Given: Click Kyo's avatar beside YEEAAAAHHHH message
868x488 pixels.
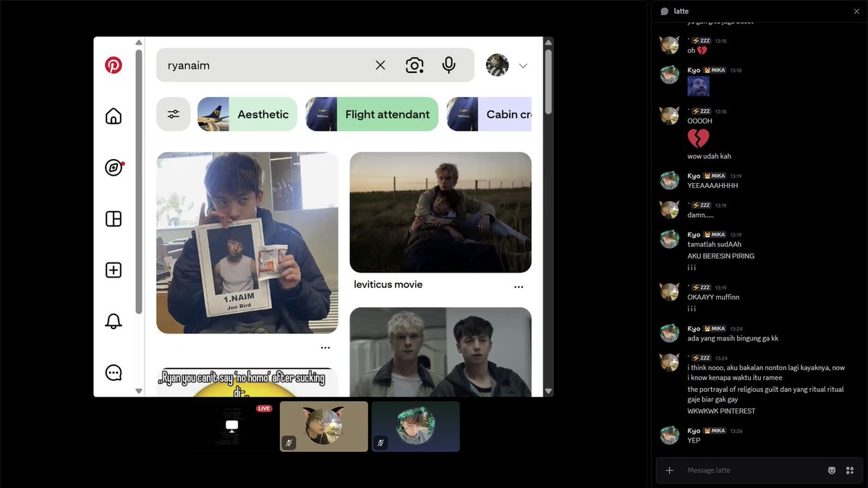Looking at the screenshot, I should [670, 180].
